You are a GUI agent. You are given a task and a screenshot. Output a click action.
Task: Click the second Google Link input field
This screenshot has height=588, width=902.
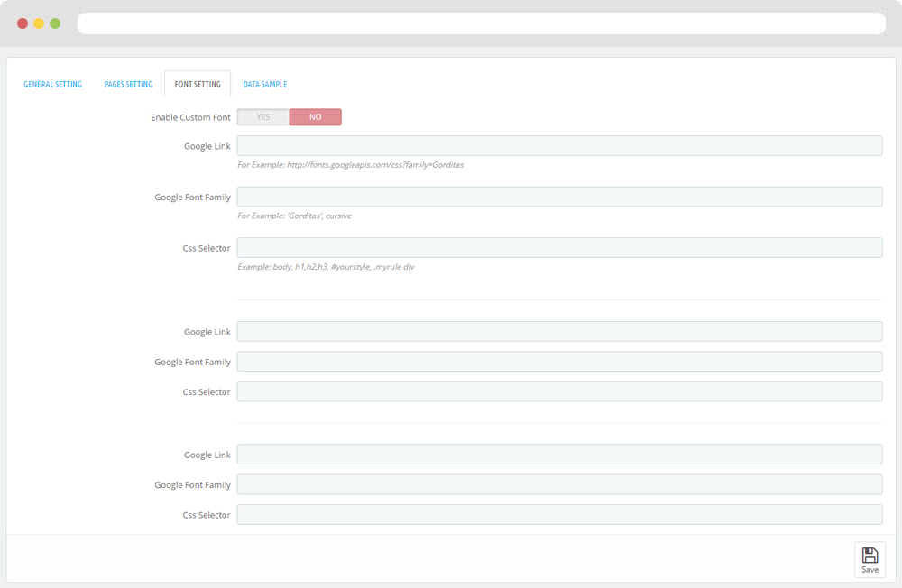559,332
